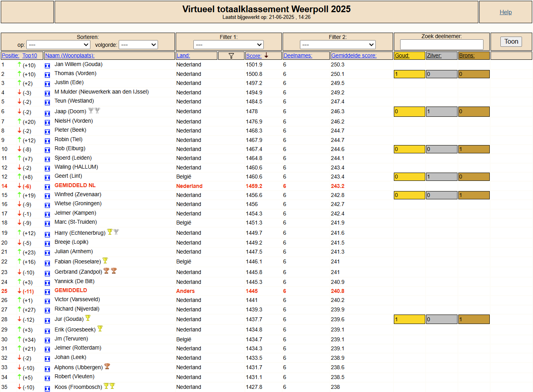Click the score 1500.8 for Thomas
Image resolution: width=533 pixels, height=392 pixels.
[254, 74]
